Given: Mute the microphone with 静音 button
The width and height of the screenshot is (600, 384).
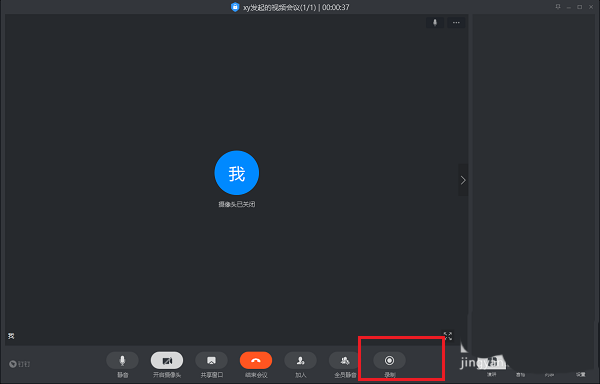Looking at the screenshot, I should pos(122,360).
